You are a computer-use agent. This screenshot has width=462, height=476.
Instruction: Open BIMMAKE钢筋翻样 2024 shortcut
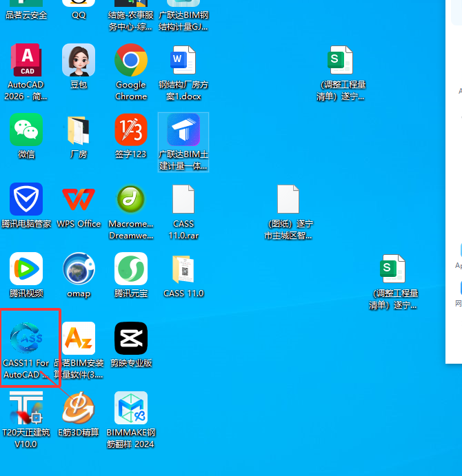click(131, 408)
